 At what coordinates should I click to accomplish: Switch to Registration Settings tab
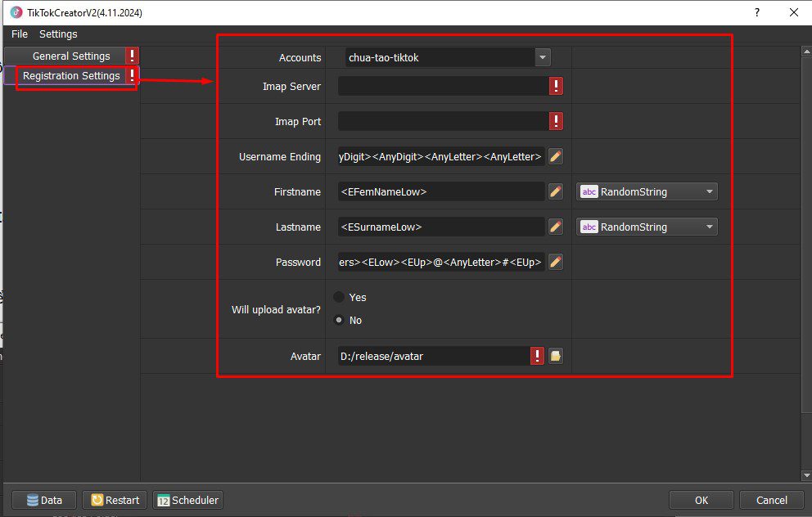coord(71,75)
